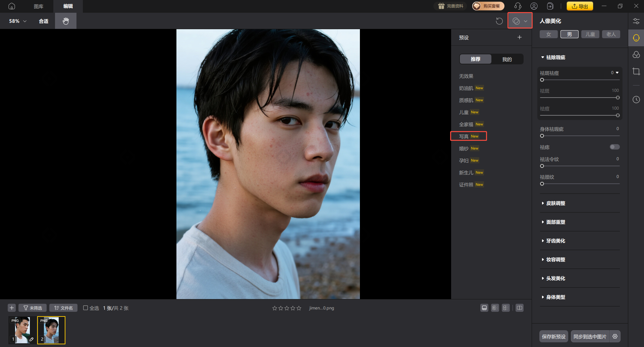644x347 pixels.
Task: Click the undo reset icon
Action: tap(499, 21)
